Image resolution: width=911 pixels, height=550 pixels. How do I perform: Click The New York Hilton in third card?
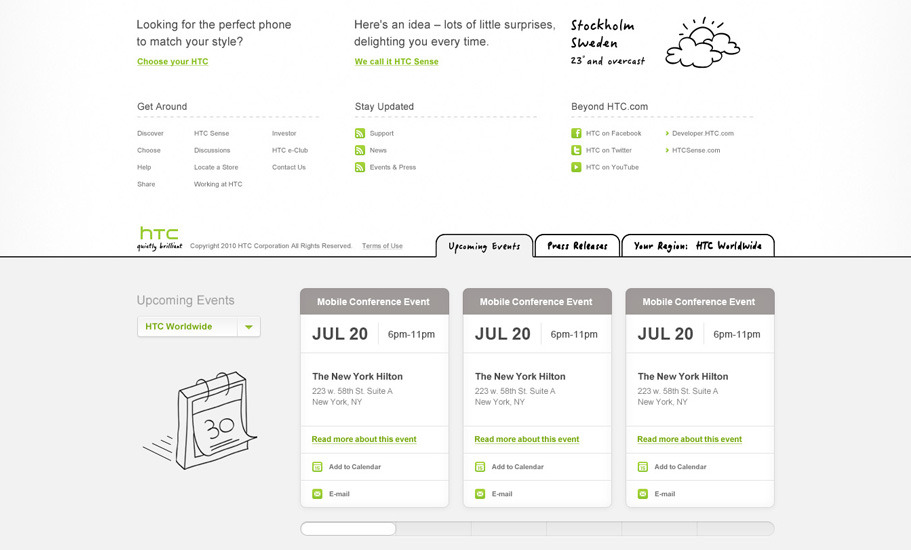[683, 376]
